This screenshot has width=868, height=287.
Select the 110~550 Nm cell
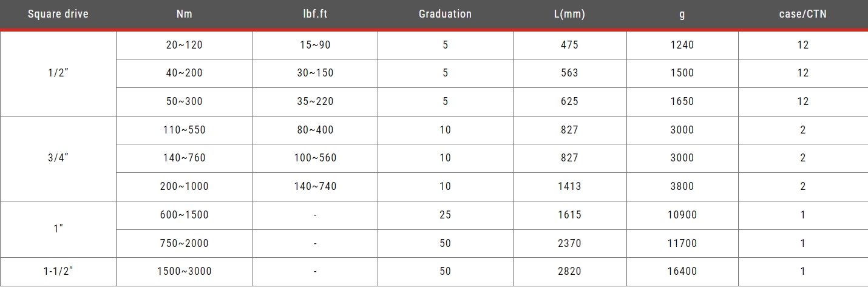click(x=185, y=130)
